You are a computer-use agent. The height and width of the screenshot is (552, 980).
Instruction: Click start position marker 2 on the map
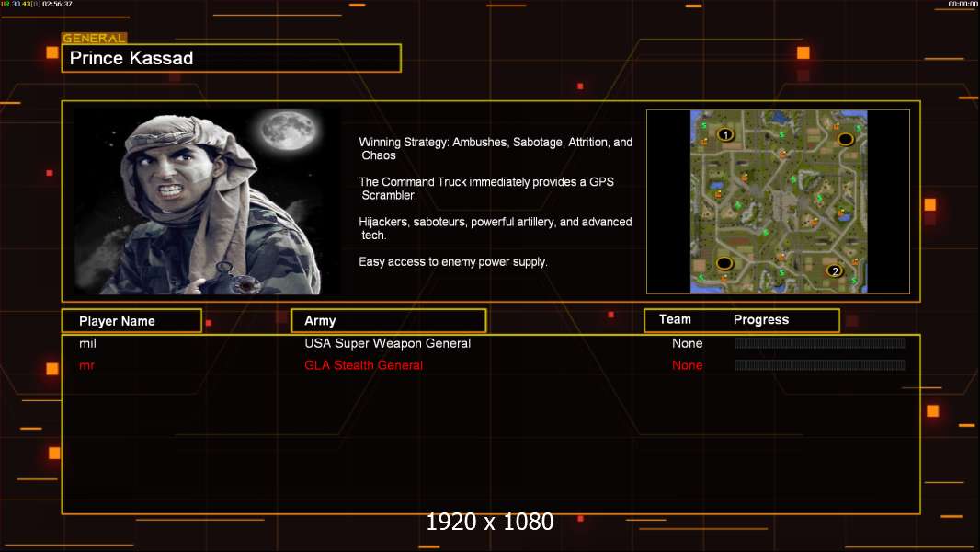coord(835,270)
